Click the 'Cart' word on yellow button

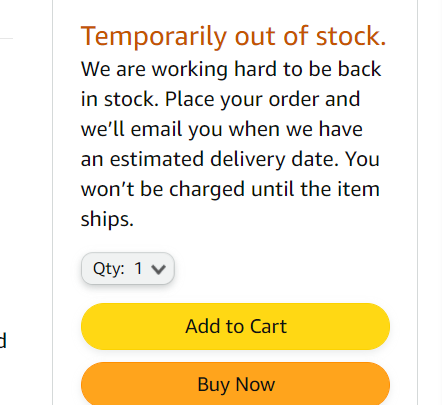268,326
